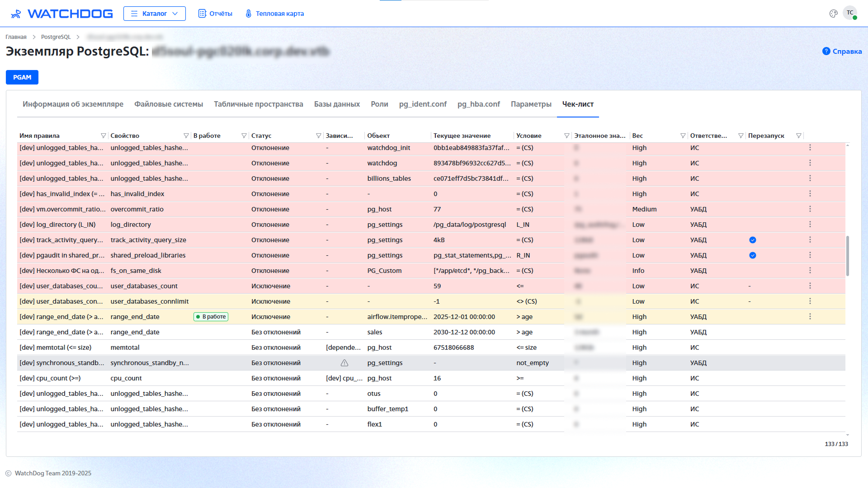
Task: Click the WatchDog logo icon
Action: click(x=16, y=14)
